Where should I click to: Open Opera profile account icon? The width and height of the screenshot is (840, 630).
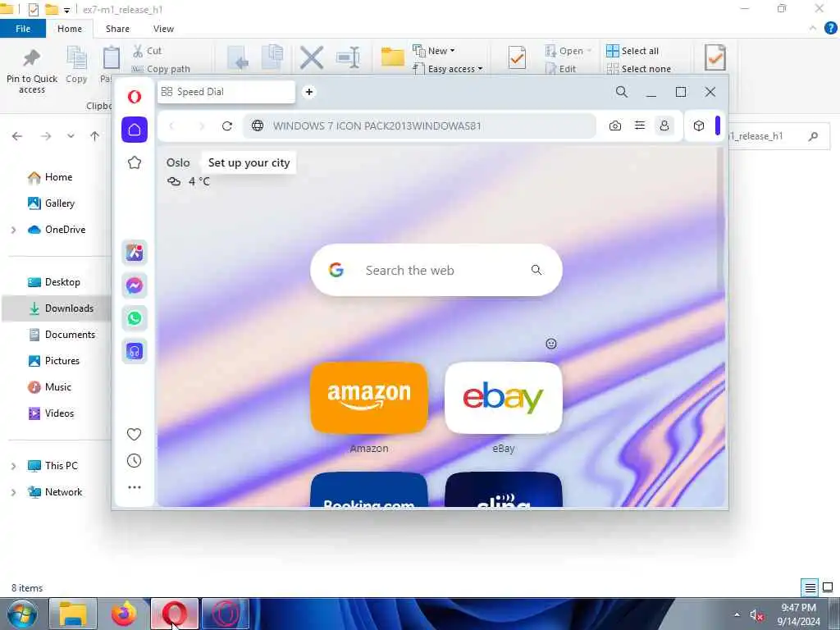coord(664,126)
